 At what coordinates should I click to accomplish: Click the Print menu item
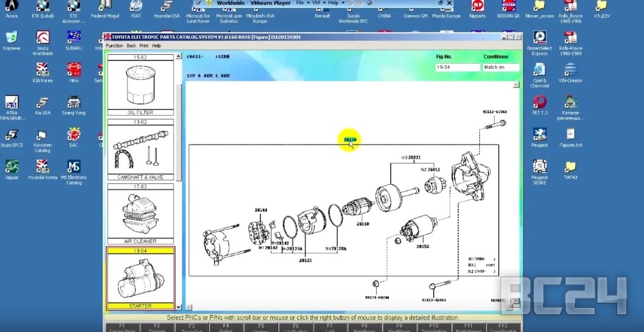[x=143, y=46]
